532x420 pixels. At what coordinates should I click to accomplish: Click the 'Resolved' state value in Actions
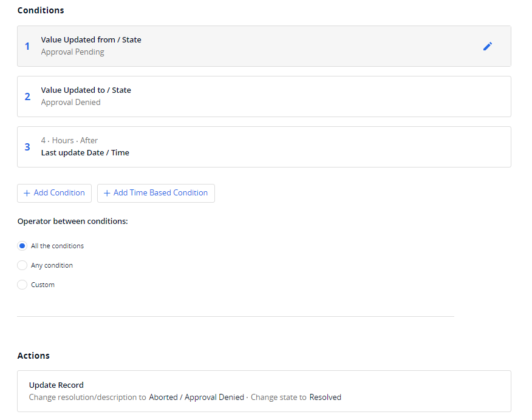[326, 398]
